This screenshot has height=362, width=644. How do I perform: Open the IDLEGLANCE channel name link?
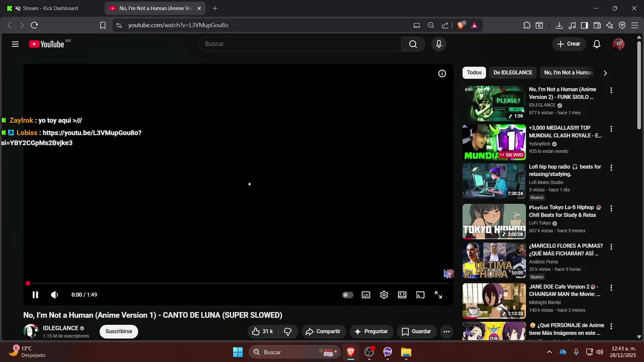60,328
